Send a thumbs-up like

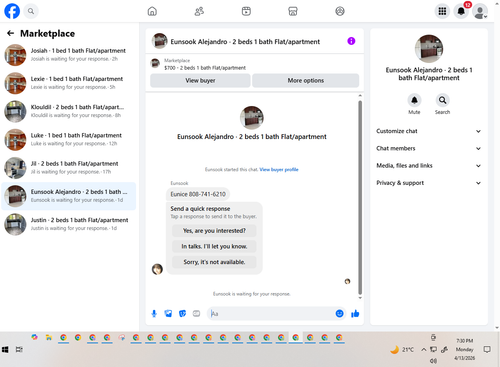355,313
